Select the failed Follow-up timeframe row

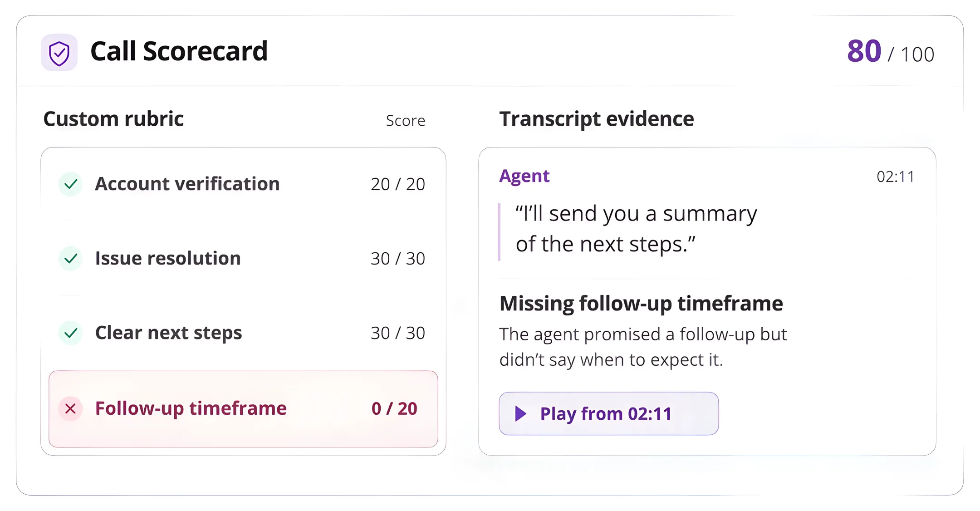click(243, 409)
